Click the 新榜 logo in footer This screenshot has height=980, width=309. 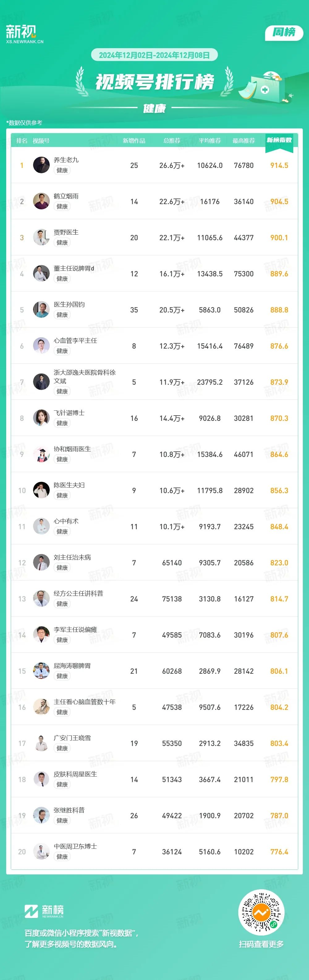[x=44, y=911]
